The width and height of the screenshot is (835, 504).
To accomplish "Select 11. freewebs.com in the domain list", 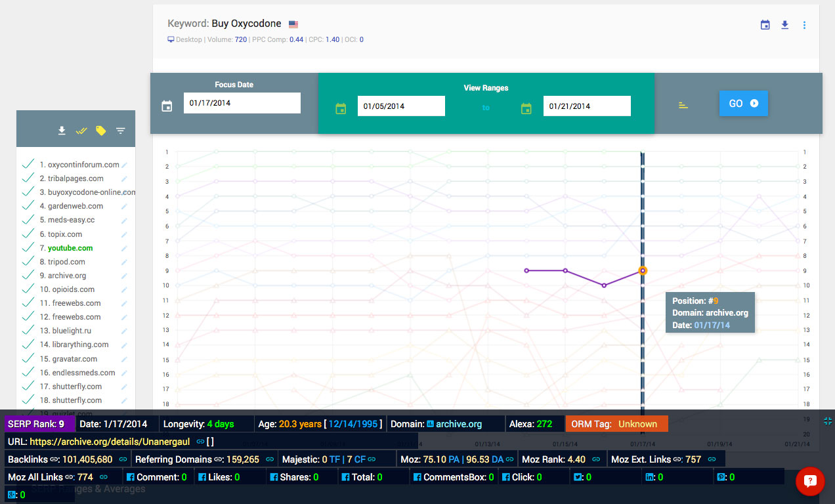I will (x=70, y=303).
